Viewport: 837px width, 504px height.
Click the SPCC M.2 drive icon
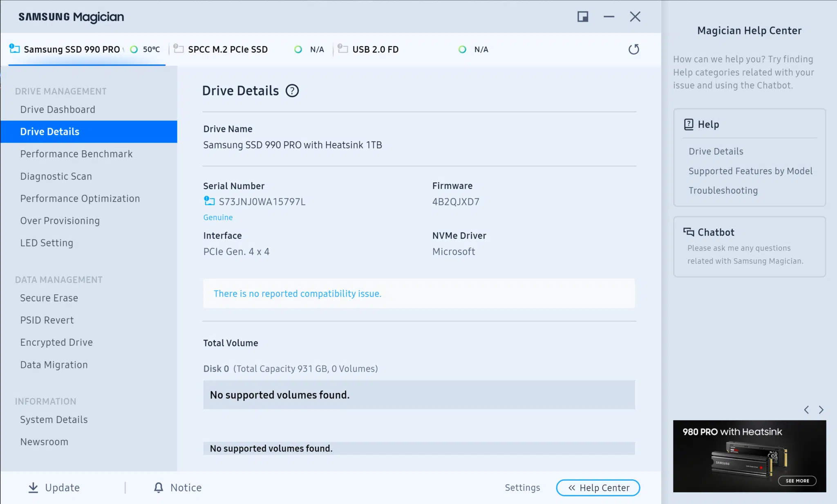point(179,49)
